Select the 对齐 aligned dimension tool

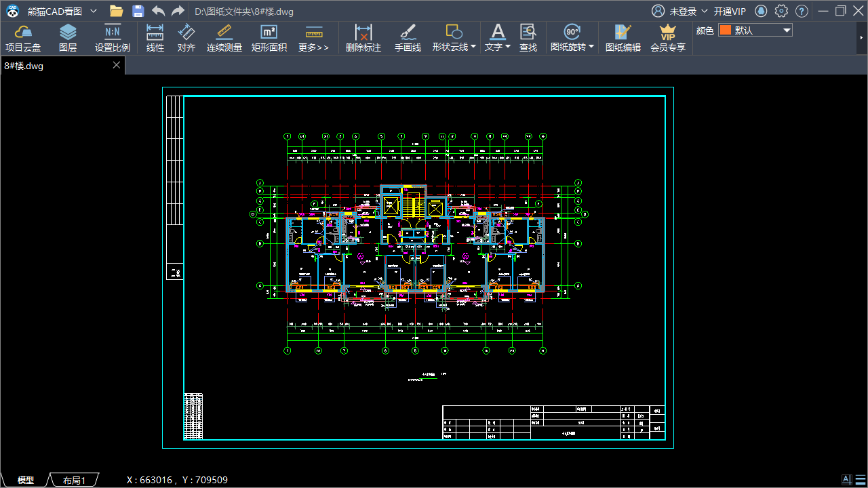coord(186,38)
